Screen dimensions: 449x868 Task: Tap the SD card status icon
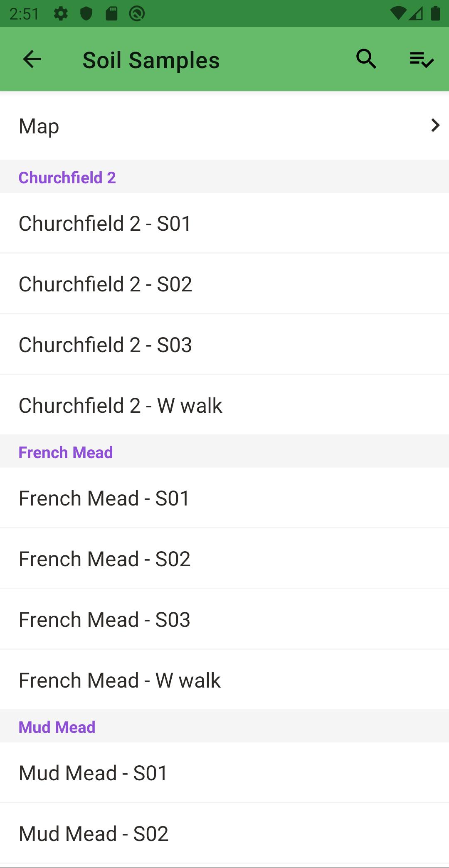(111, 14)
